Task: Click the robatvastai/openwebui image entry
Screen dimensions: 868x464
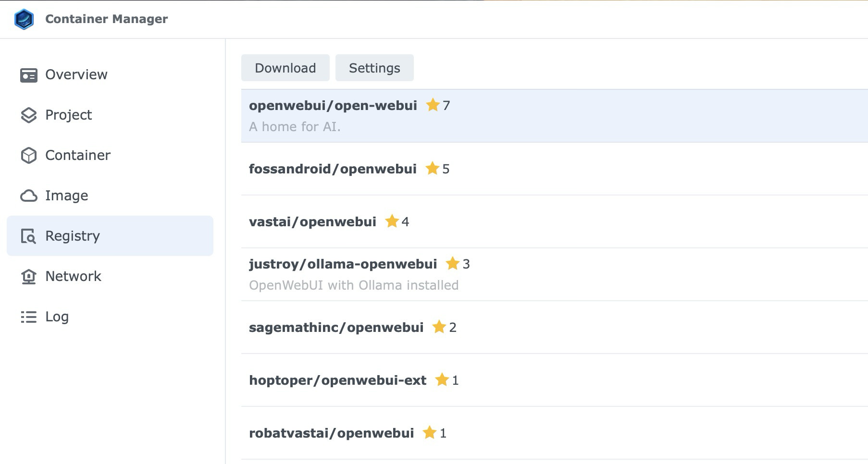Action: point(331,432)
